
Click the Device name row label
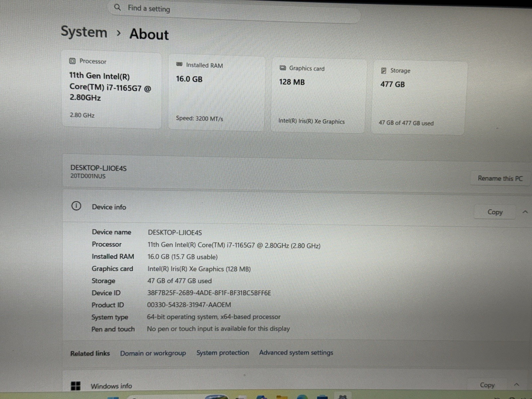coord(111,232)
